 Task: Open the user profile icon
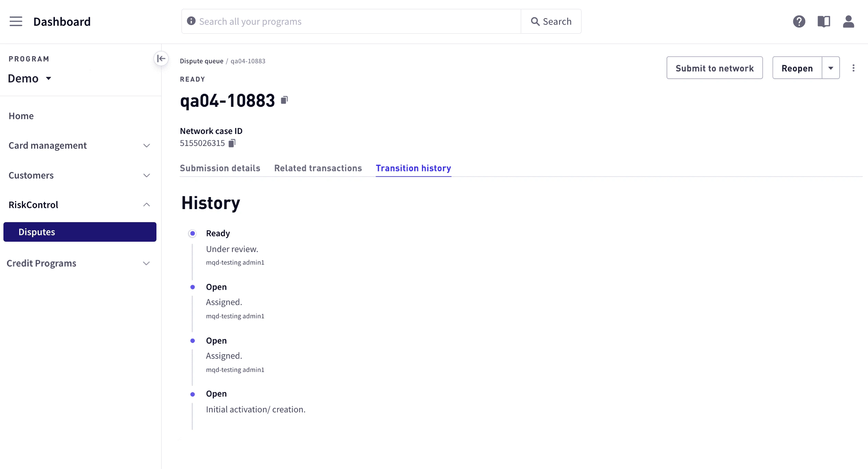[x=848, y=21]
